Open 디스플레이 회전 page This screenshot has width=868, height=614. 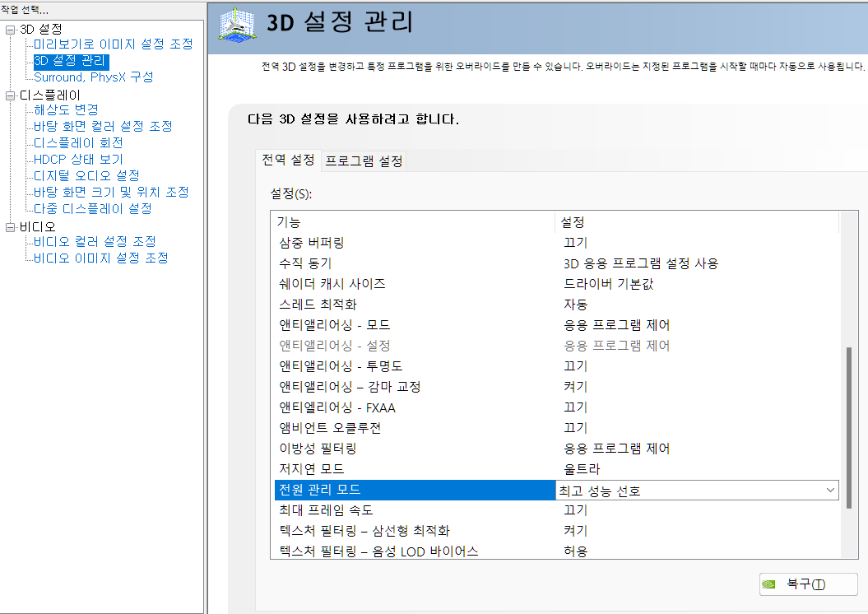click(78, 143)
